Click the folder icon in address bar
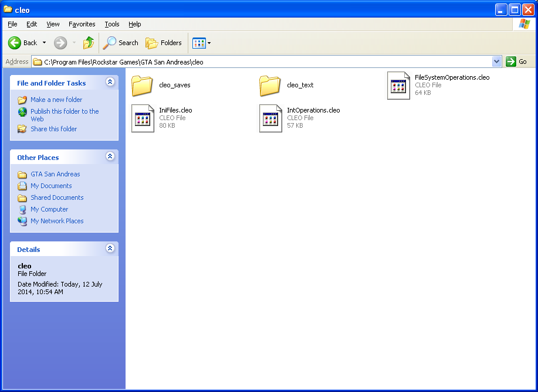 pyautogui.click(x=38, y=62)
